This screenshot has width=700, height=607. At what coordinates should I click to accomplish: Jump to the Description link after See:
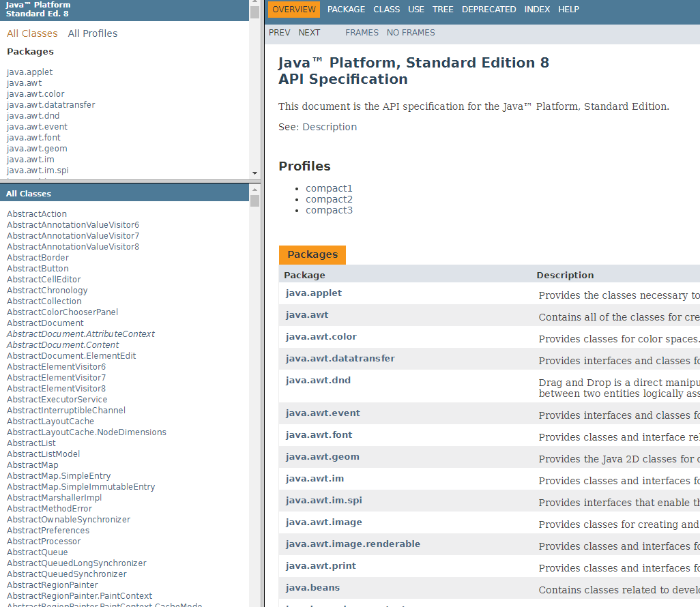coord(330,128)
